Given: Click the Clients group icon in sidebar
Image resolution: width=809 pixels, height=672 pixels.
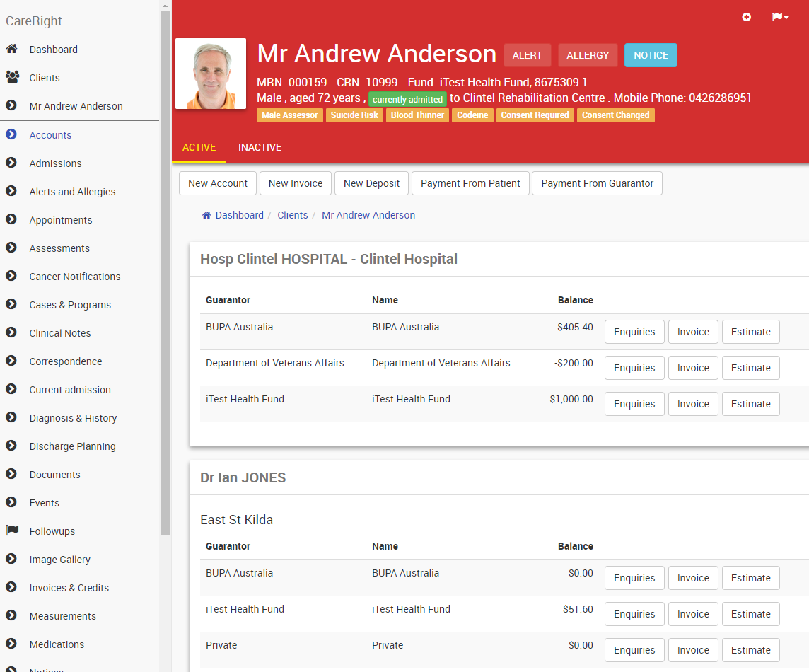Looking at the screenshot, I should (x=13, y=77).
